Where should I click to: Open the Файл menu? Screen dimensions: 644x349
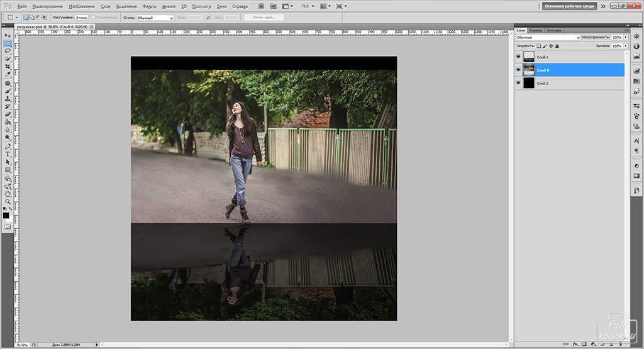(x=22, y=6)
